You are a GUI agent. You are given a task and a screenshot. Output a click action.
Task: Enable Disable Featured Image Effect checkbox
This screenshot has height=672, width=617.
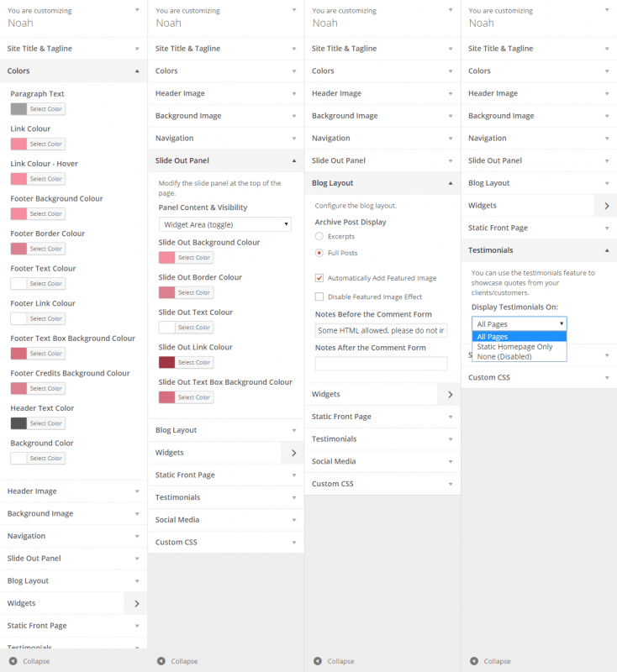[x=319, y=297]
